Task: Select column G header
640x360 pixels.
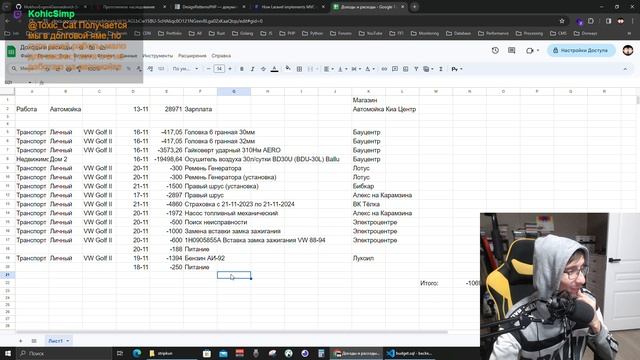Action: tap(234, 91)
